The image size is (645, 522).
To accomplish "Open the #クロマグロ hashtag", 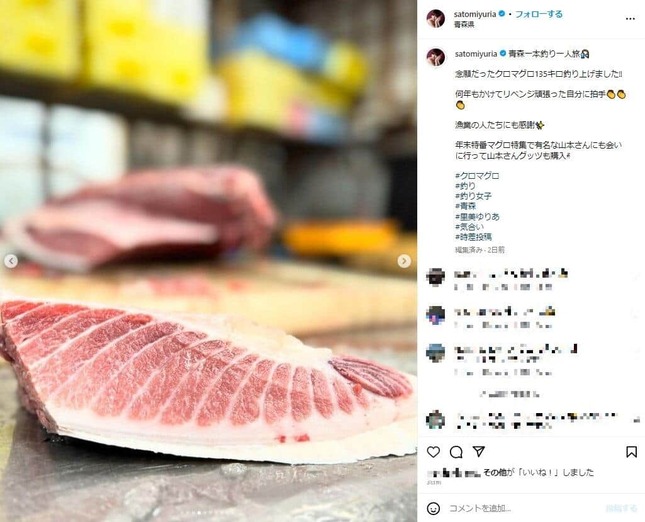I will point(477,176).
